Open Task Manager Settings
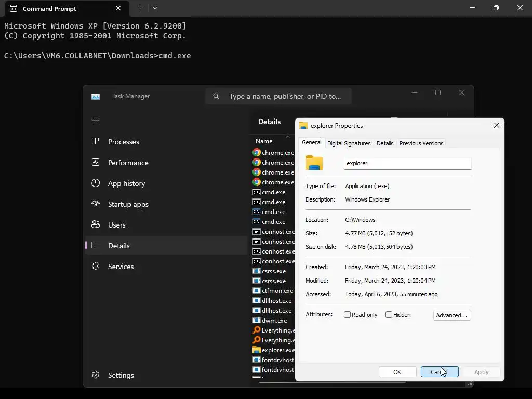The image size is (532, 399). pos(166,375)
